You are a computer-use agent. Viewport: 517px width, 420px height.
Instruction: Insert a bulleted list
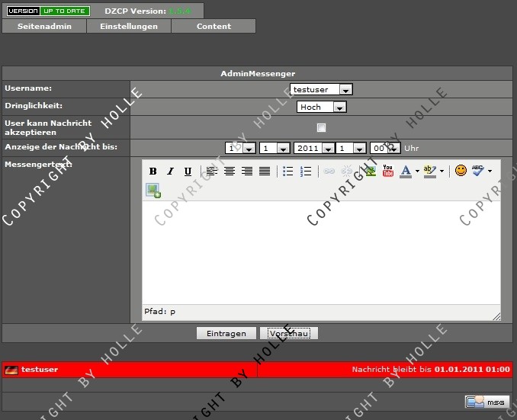[x=287, y=172]
